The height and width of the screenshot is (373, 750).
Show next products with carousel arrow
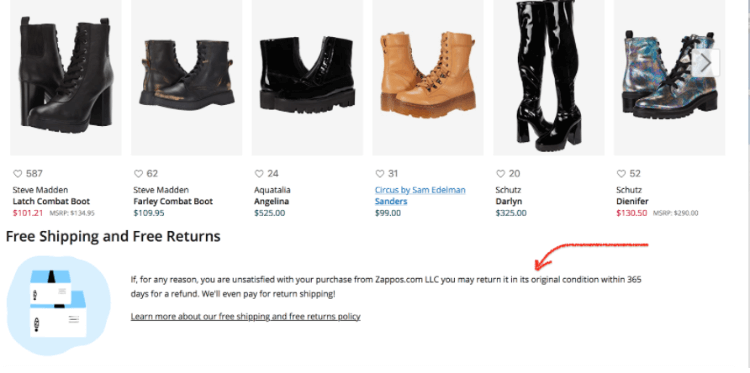tap(706, 63)
